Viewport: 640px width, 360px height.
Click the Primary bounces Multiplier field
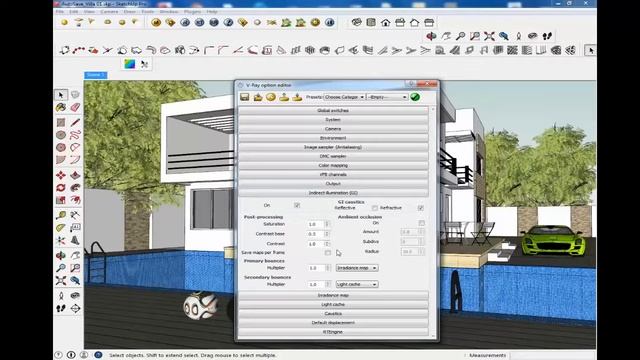[x=316, y=268]
